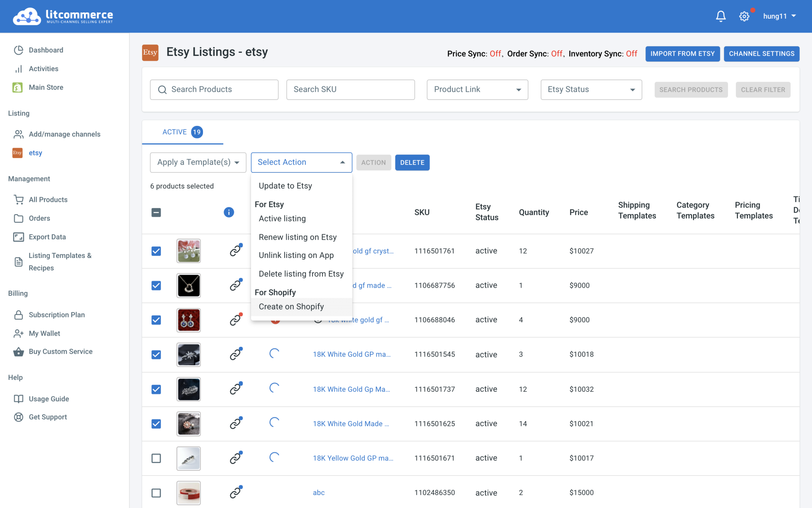Image resolution: width=812 pixels, height=508 pixels.
Task: Open the settings gear icon
Action: [x=744, y=16]
